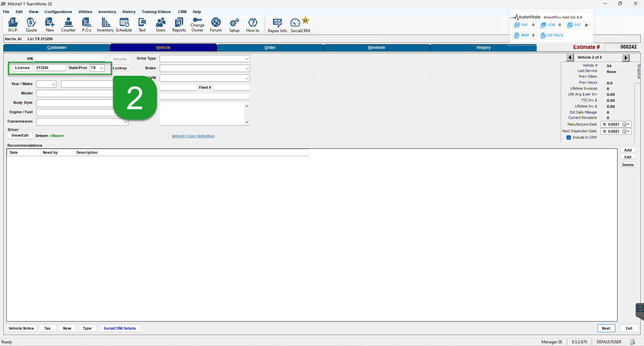Click the SocialCRM Details button
This screenshot has height=346, width=644.
tap(120, 328)
